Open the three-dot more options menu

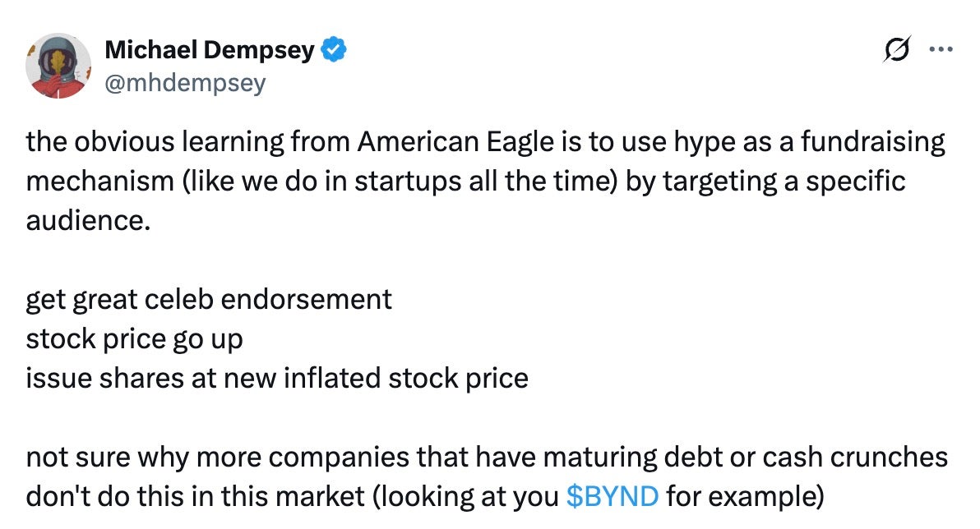click(x=941, y=48)
